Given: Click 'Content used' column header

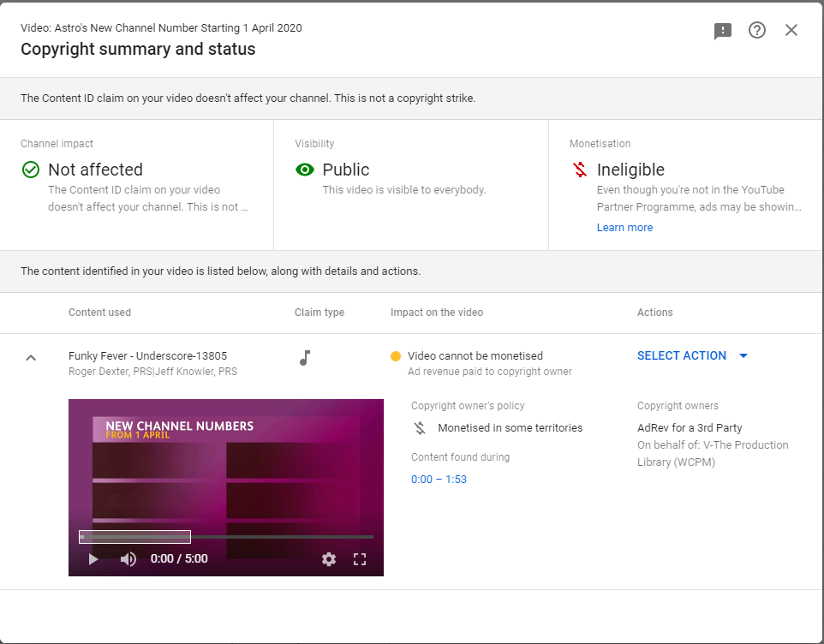Looking at the screenshot, I should (100, 312).
